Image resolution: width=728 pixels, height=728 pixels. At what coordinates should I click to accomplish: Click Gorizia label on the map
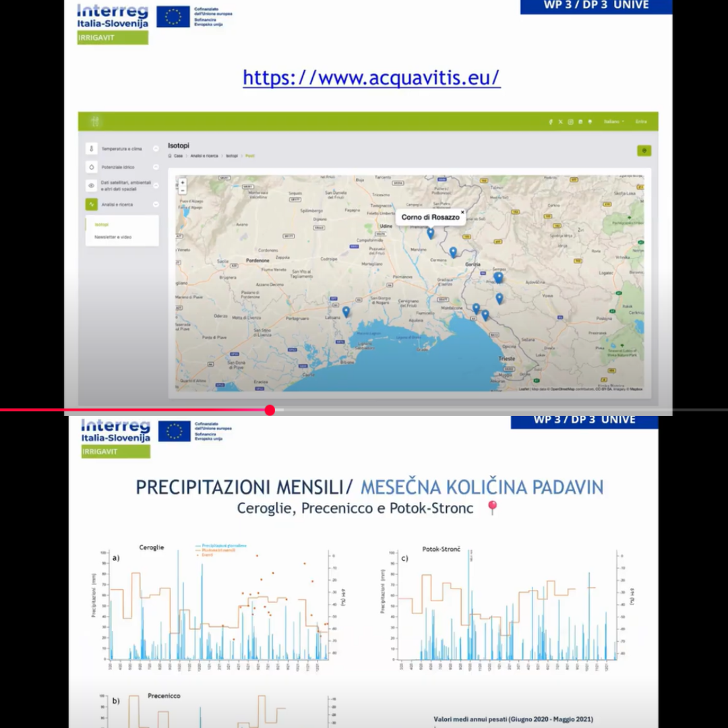click(473, 264)
